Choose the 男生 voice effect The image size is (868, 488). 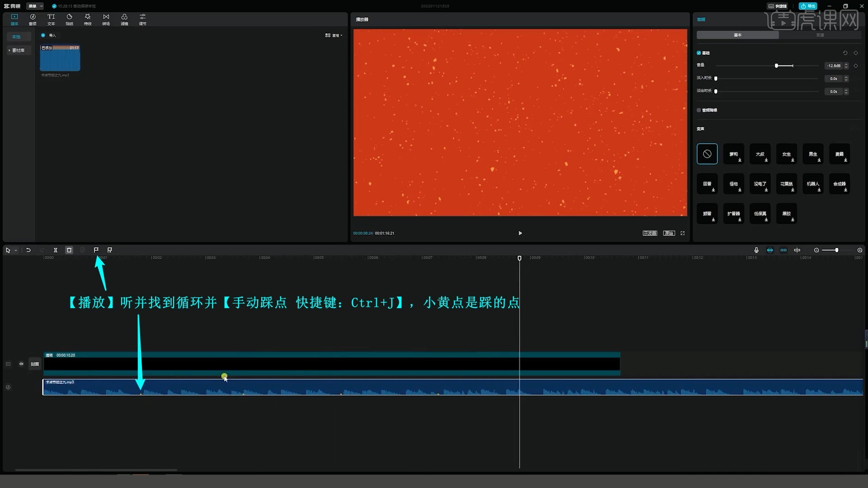[813, 154]
